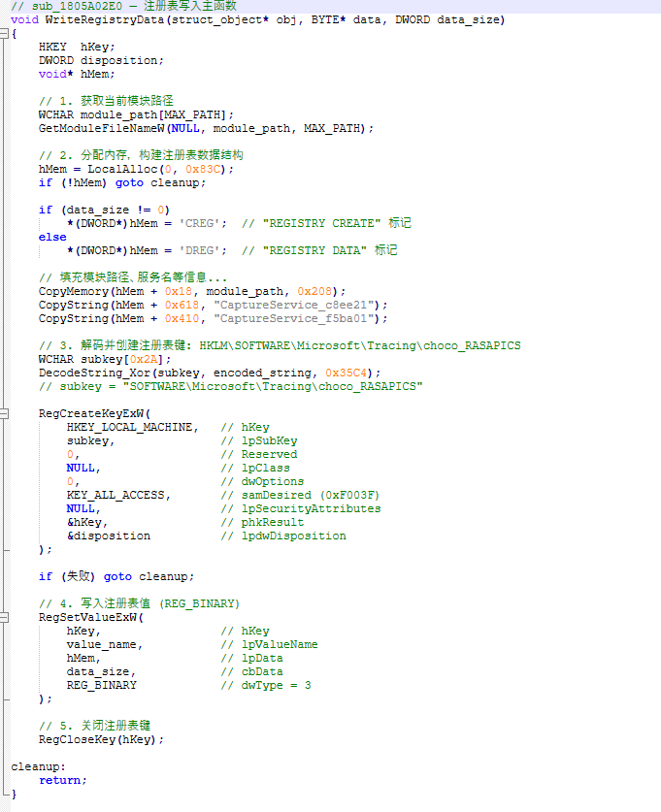Click the 0x83C allocation size literal

tap(203, 170)
